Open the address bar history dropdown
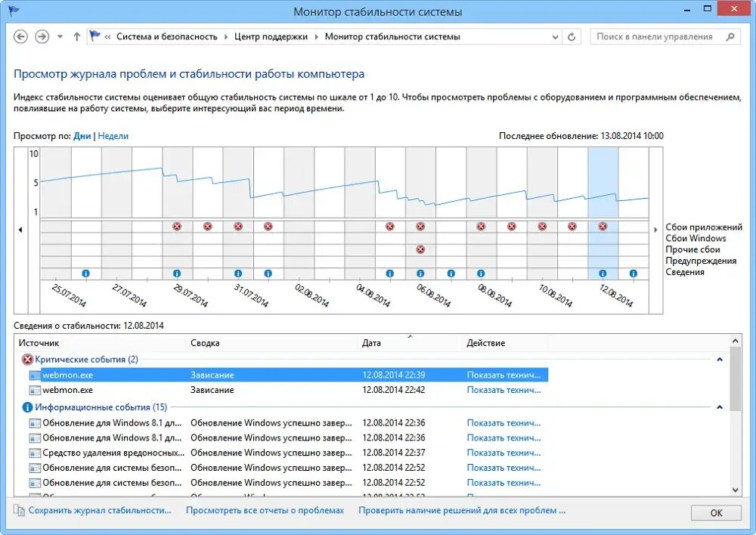Screen dimensions: 756x535 555,36
